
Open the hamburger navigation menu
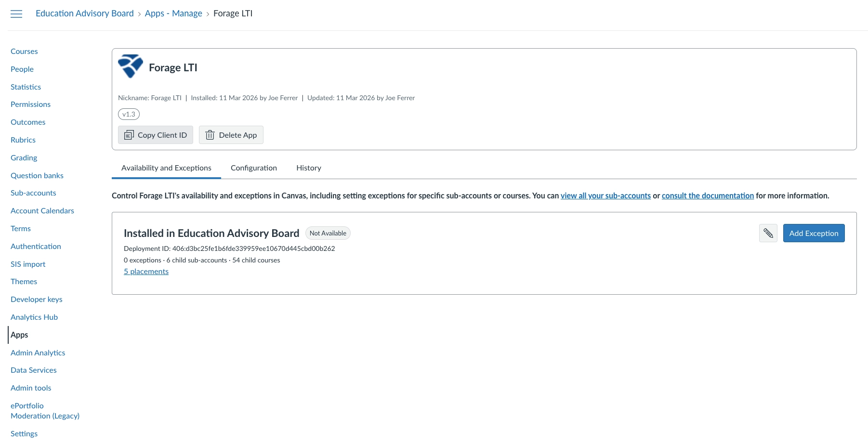[x=16, y=14]
